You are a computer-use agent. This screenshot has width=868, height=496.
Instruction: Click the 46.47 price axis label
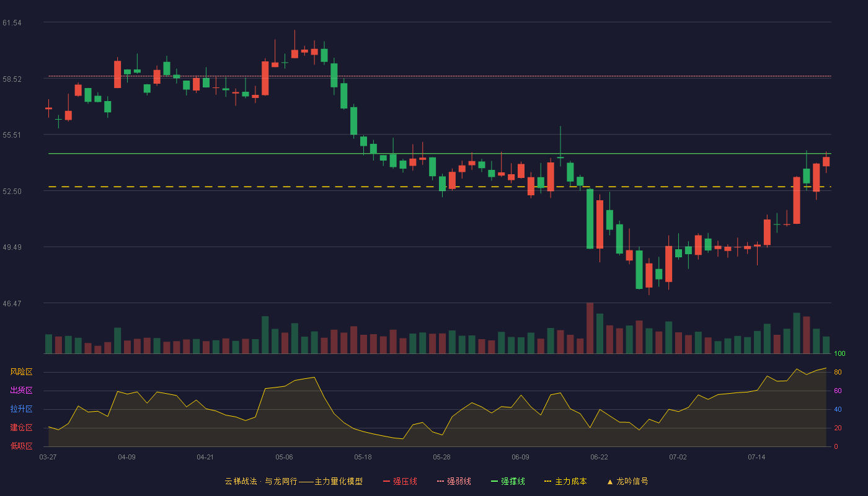point(12,304)
